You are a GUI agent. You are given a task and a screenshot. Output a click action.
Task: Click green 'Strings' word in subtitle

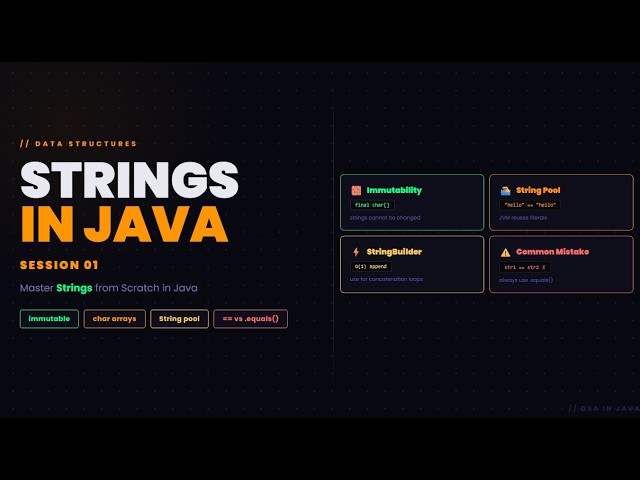(74, 288)
